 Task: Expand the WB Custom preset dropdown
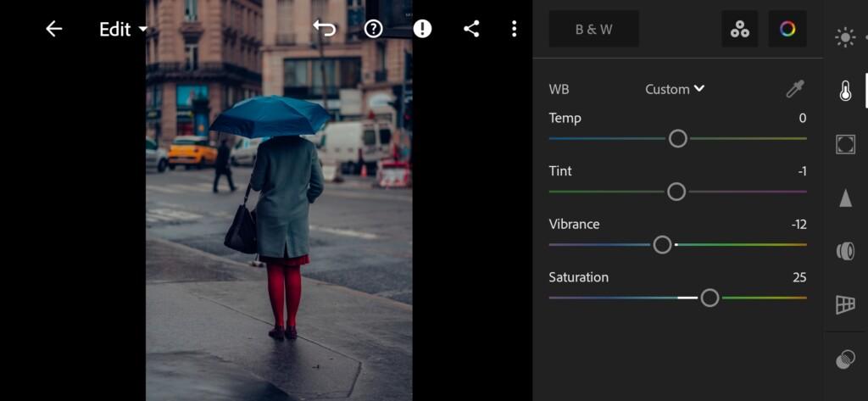click(675, 89)
